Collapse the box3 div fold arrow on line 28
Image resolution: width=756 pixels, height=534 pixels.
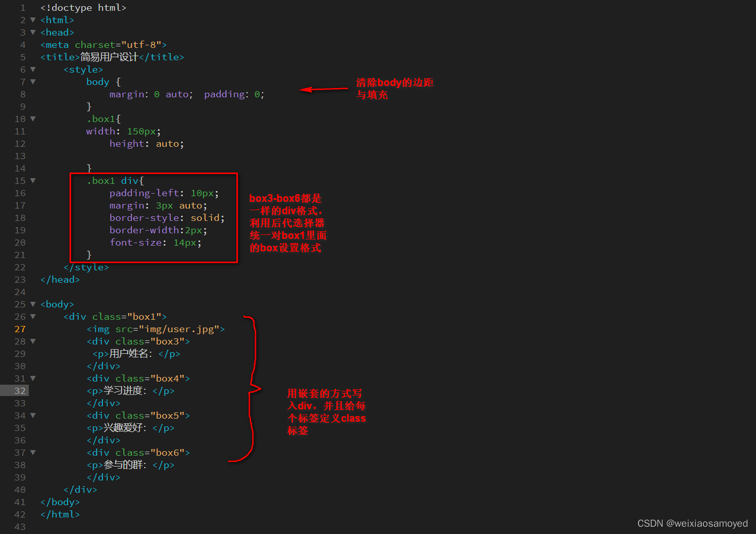pos(33,341)
